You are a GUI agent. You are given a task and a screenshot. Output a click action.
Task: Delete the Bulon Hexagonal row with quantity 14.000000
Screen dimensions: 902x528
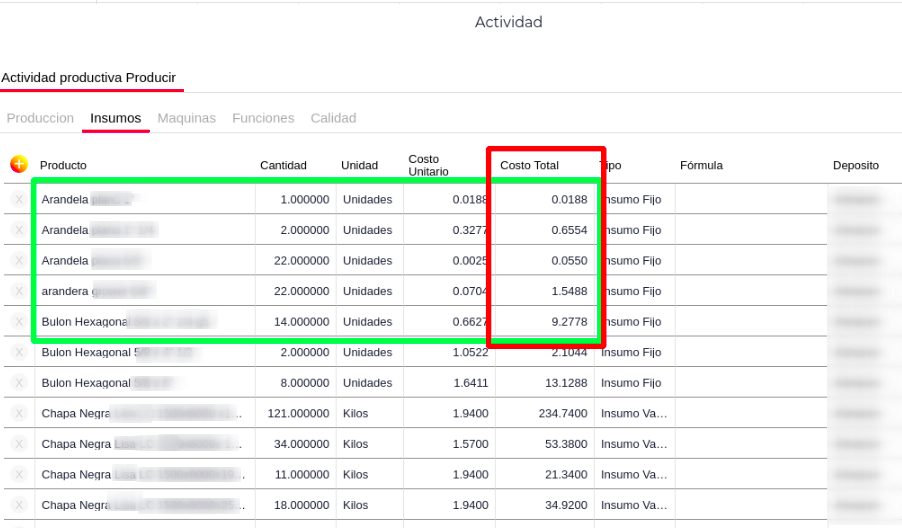(x=18, y=322)
